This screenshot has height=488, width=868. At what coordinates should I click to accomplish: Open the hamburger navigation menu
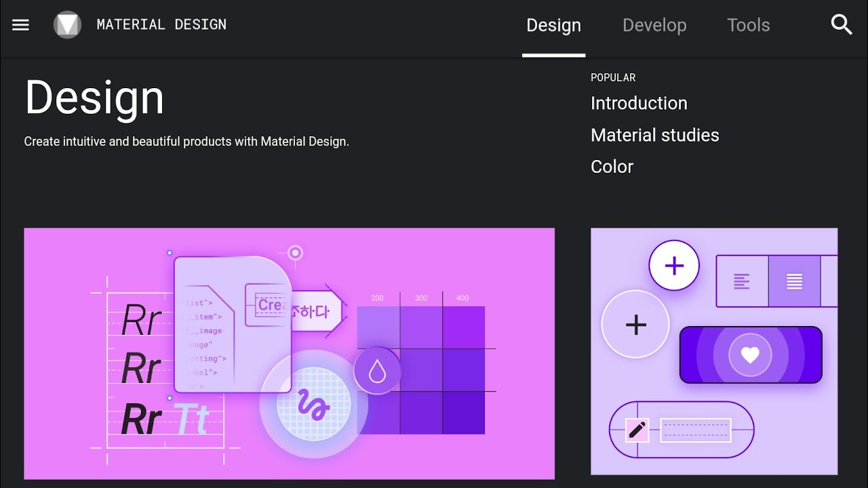pyautogui.click(x=20, y=25)
